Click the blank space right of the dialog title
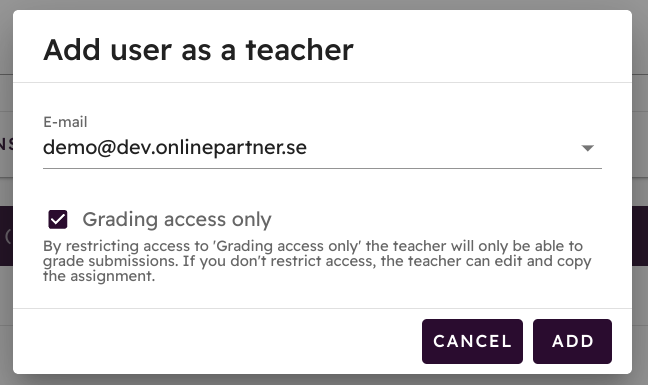 pyautogui.click(x=492, y=50)
